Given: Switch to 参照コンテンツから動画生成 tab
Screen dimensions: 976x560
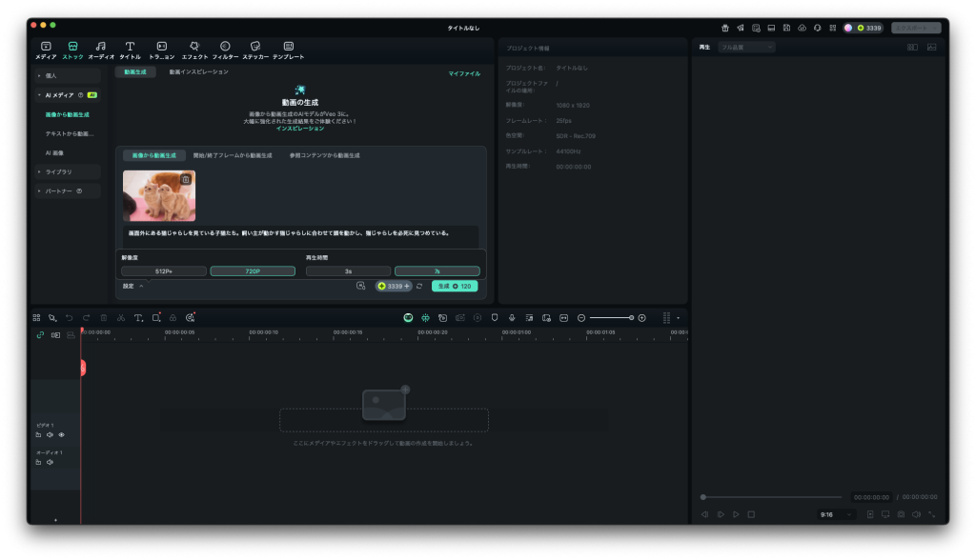Looking at the screenshot, I should [x=324, y=155].
